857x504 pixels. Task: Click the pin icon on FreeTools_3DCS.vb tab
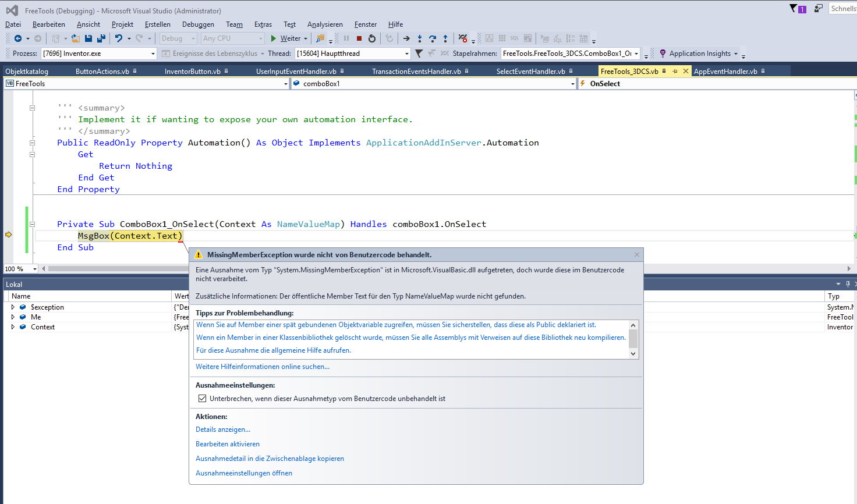[x=675, y=71]
